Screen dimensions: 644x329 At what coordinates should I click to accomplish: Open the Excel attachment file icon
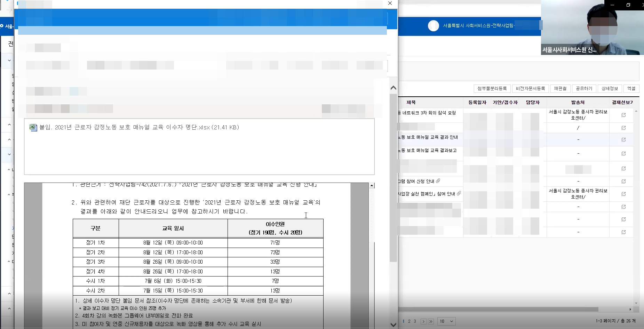click(33, 128)
